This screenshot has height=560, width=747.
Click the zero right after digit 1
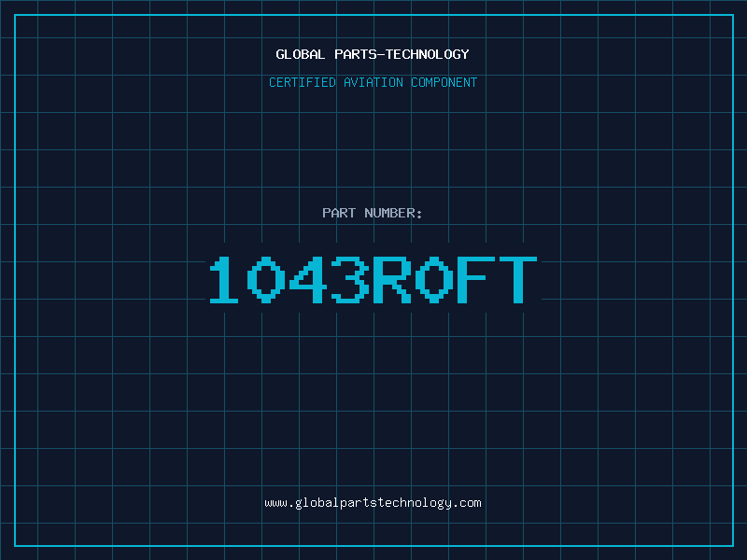tap(266, 279)
